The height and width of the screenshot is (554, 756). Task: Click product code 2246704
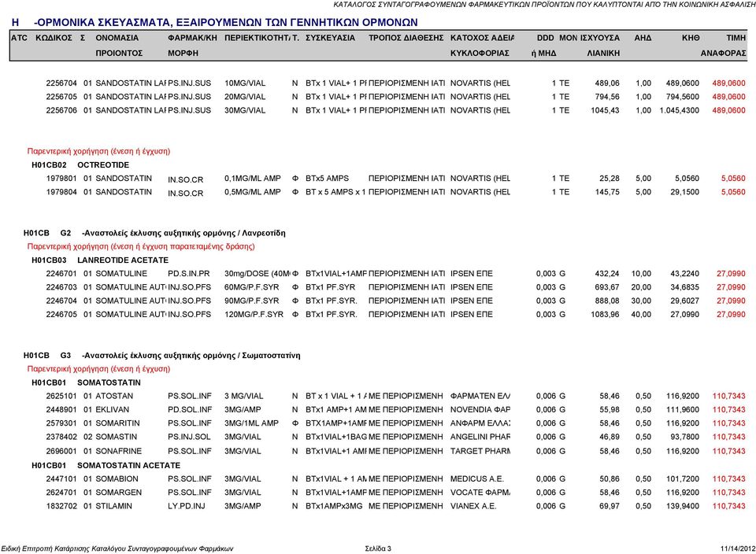61,301
